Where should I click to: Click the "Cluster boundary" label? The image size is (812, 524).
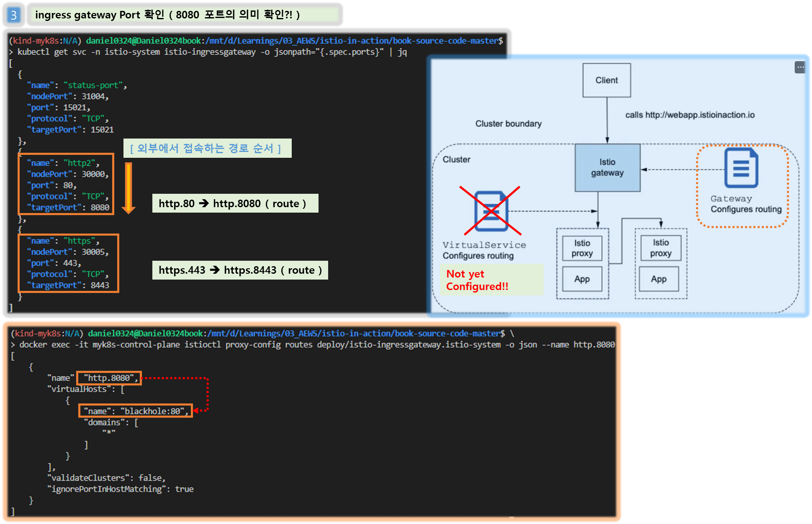(x=508, y=123)
